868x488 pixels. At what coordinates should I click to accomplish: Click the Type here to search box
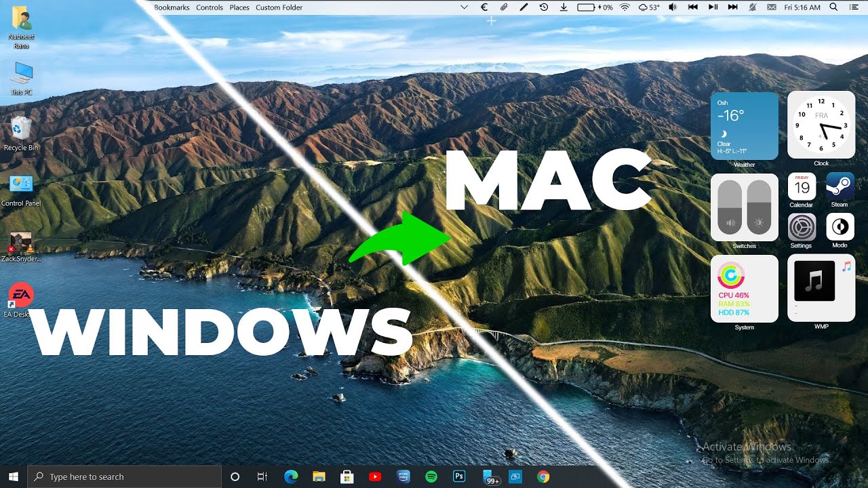(124, 476)
